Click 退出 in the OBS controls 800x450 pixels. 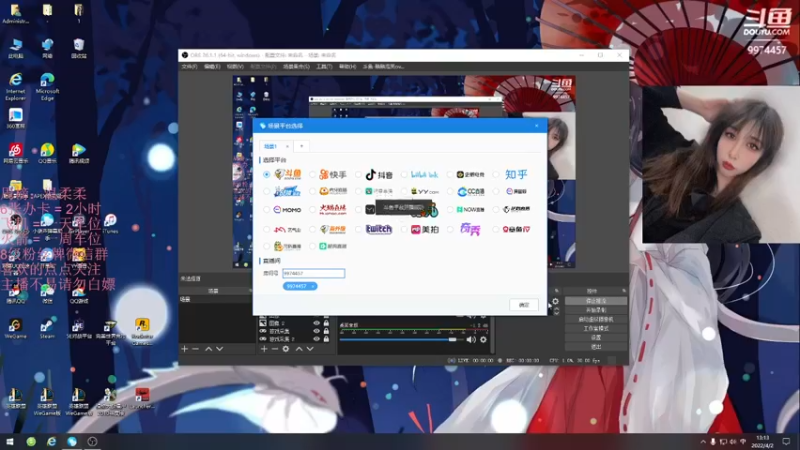pyautogui.click(x=596, y=347)
